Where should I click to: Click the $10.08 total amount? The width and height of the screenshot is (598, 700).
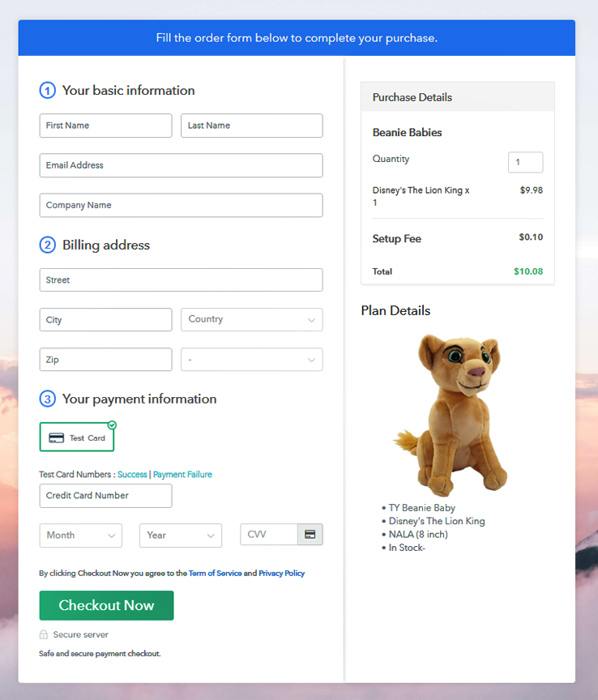click(x=528, y=271)
